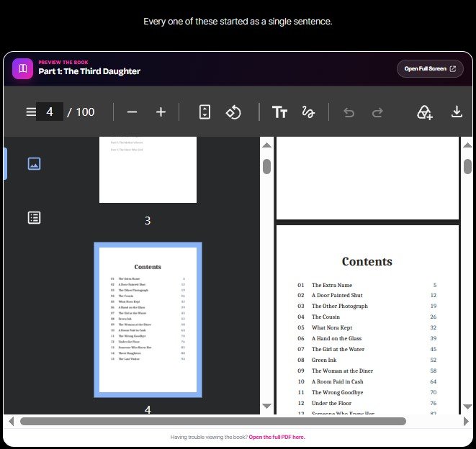Open the full PDF here link
The height and width of the screenshot is (449, 476).
pos(277,437)
